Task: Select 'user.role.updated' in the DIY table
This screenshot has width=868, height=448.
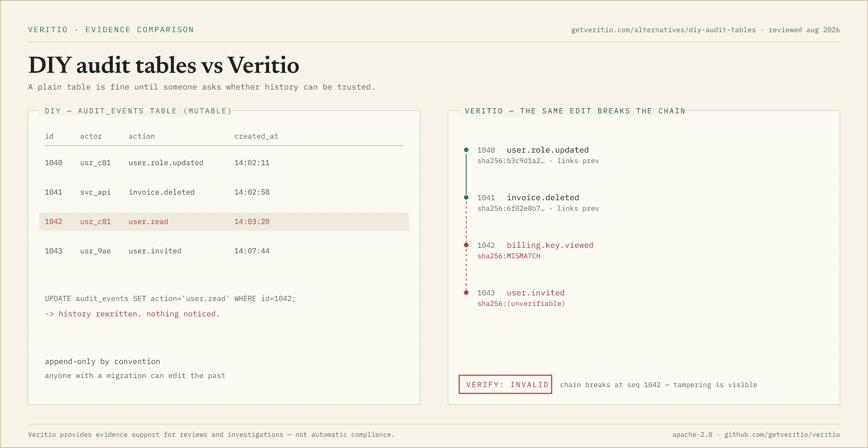Action: tap(166, 163)
